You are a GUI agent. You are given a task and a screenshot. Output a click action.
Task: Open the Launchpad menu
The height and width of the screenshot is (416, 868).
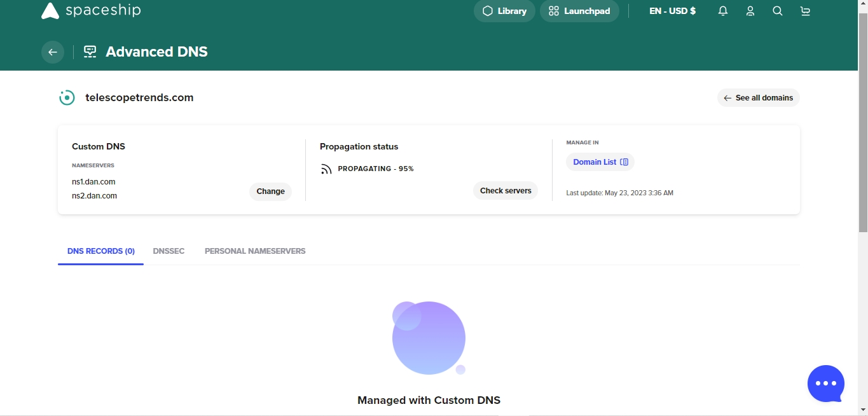579,11
